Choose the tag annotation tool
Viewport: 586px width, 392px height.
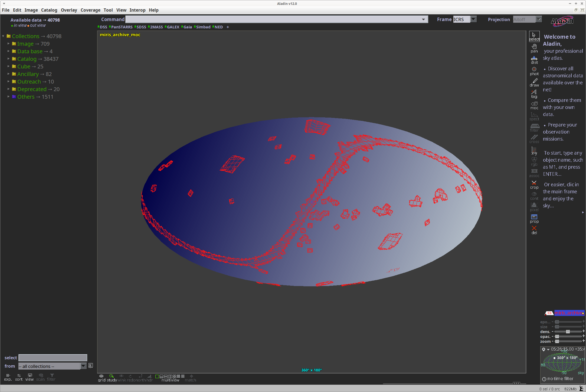534,94
